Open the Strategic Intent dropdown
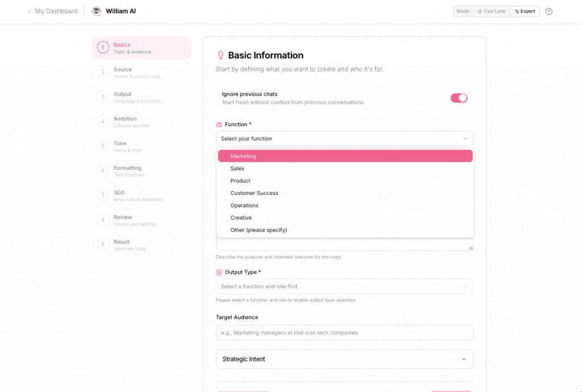The width and height of the screenshot is (582, 392). (x=344, y=359)
